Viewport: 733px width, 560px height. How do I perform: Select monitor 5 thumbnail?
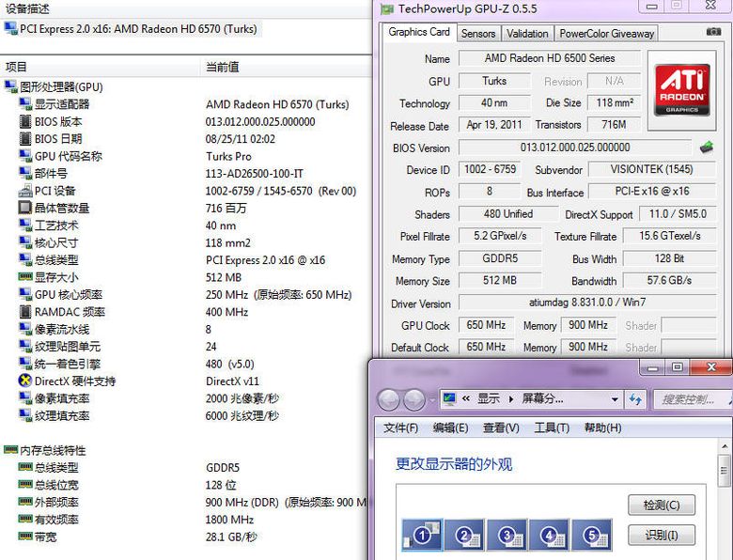[x=592, y=535]
